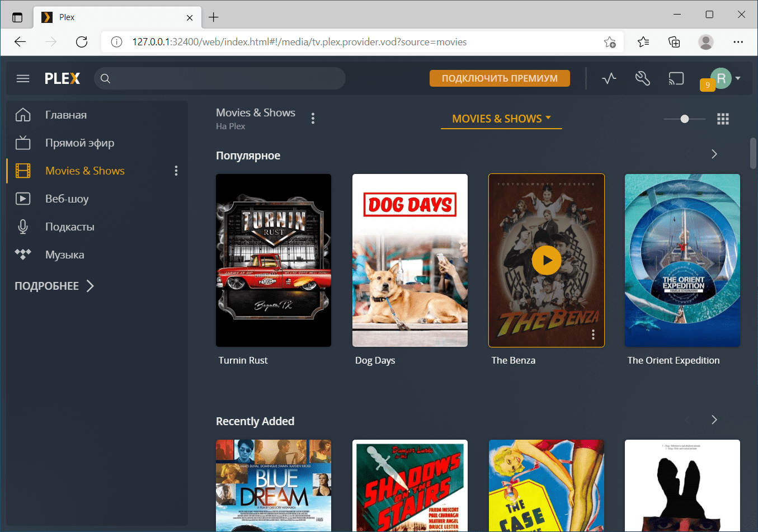Open browser profile icon
The height and width of the screenshot is (532, 758).
click(706, 42)
